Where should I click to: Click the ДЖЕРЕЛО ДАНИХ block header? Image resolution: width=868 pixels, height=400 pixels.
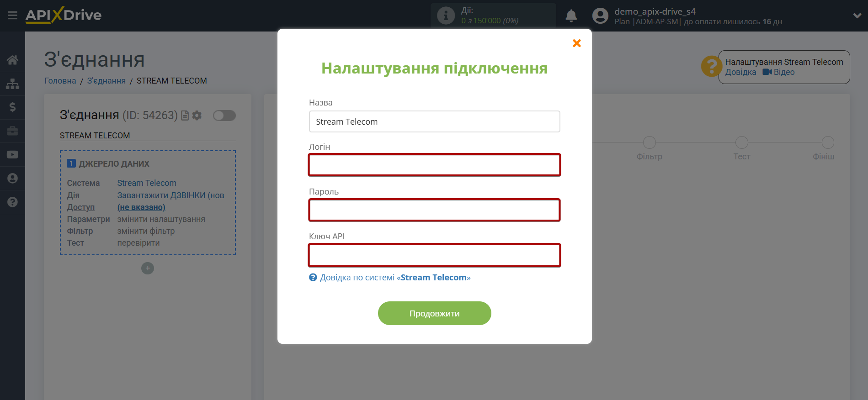pyautogui.click(x=108, y=163)
